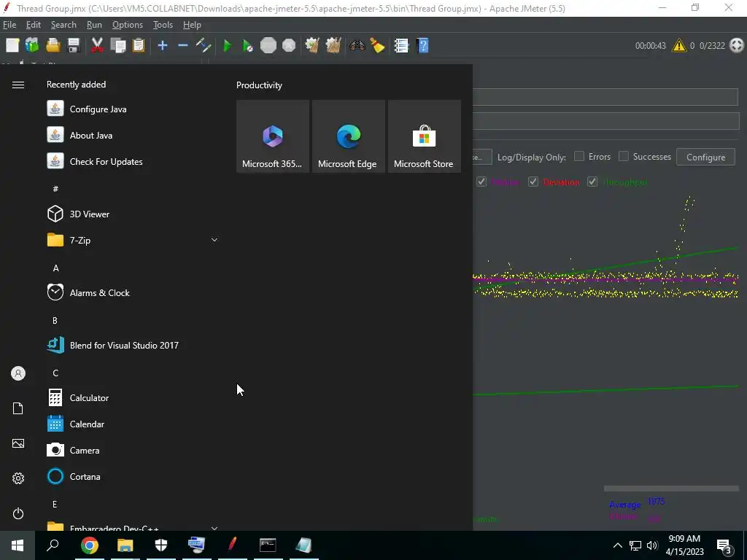
Task: Uncheck the Throughput graph checkbox
Action: [x=592, y=182]
